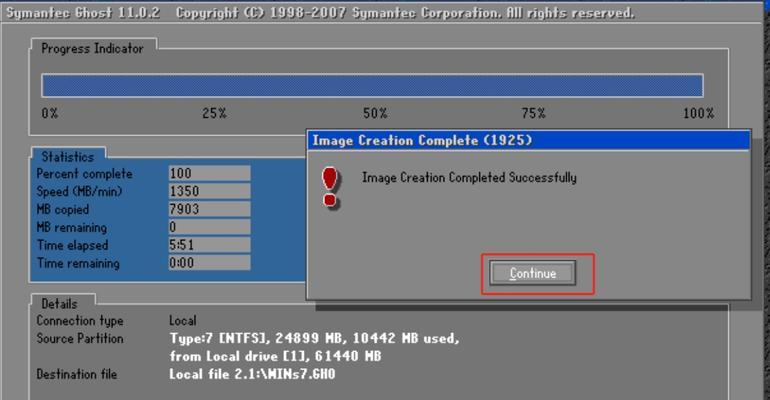Click the 'Time remaining' label
Screen dimensions: 770x400
coord(78,263)
